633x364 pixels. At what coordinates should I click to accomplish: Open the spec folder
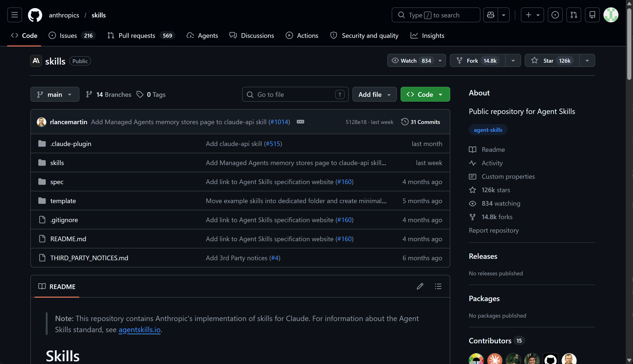point(57,182)
